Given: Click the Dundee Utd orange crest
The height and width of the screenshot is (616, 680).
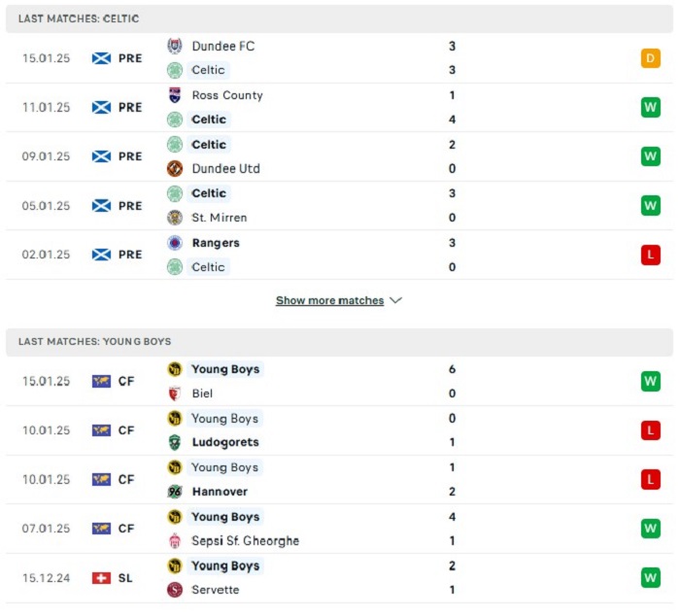Looking at the screenshot, I should [x=175, y=168].
